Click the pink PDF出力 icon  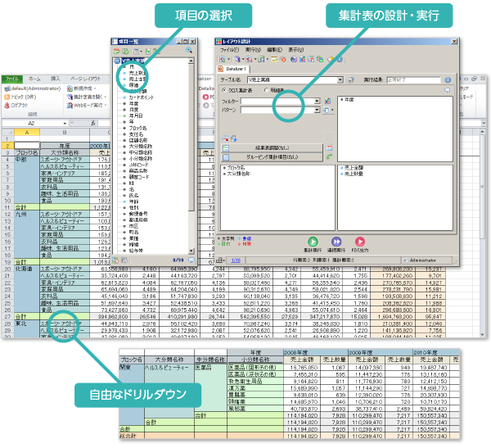[359, 240]
